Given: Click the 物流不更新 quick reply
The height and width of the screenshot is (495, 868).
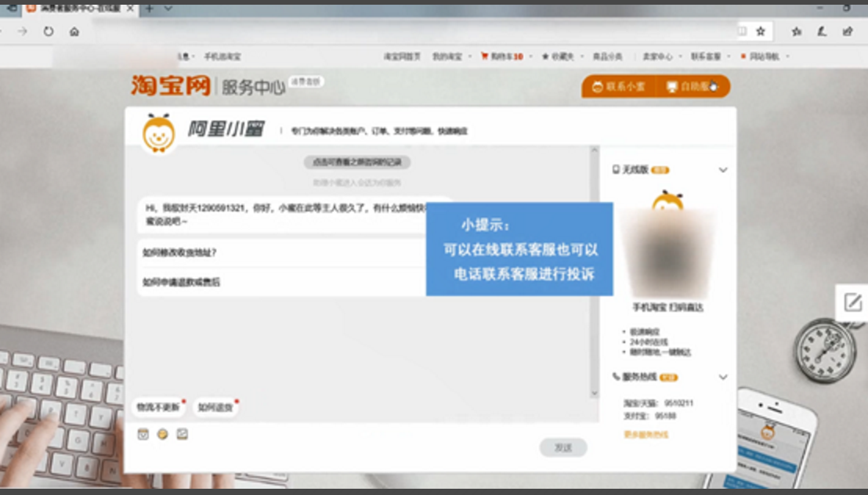Looking at the screenshot, I should [158, 407].
